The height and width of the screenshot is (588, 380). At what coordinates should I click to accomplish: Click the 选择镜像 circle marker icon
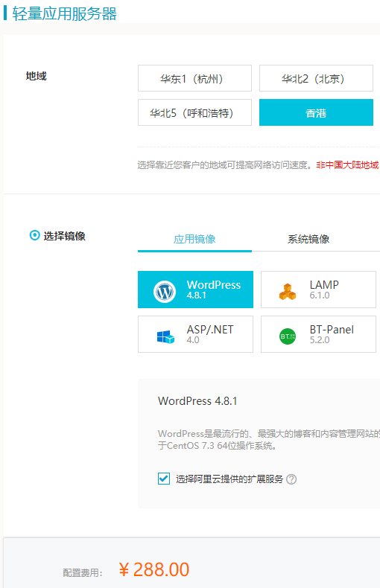point(34,235)
